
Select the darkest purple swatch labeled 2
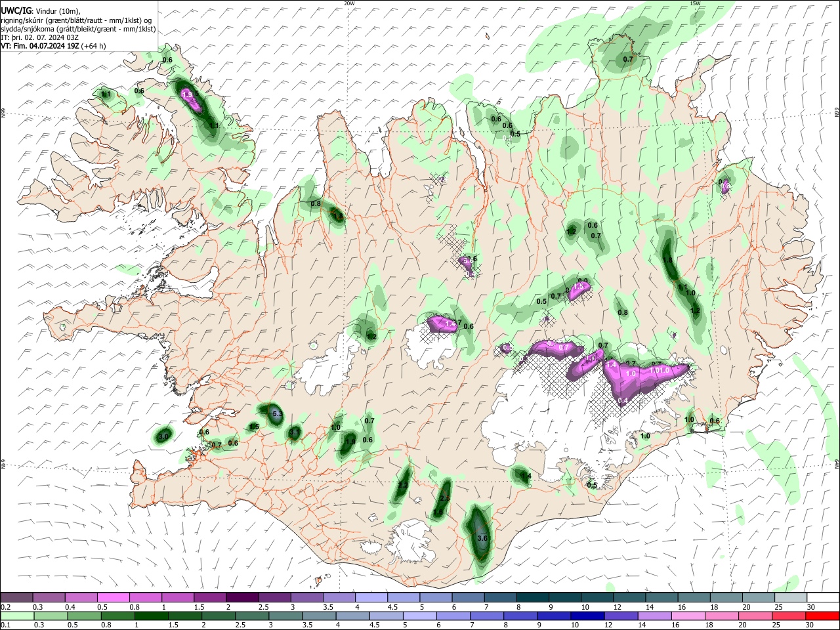coord(241,598)
